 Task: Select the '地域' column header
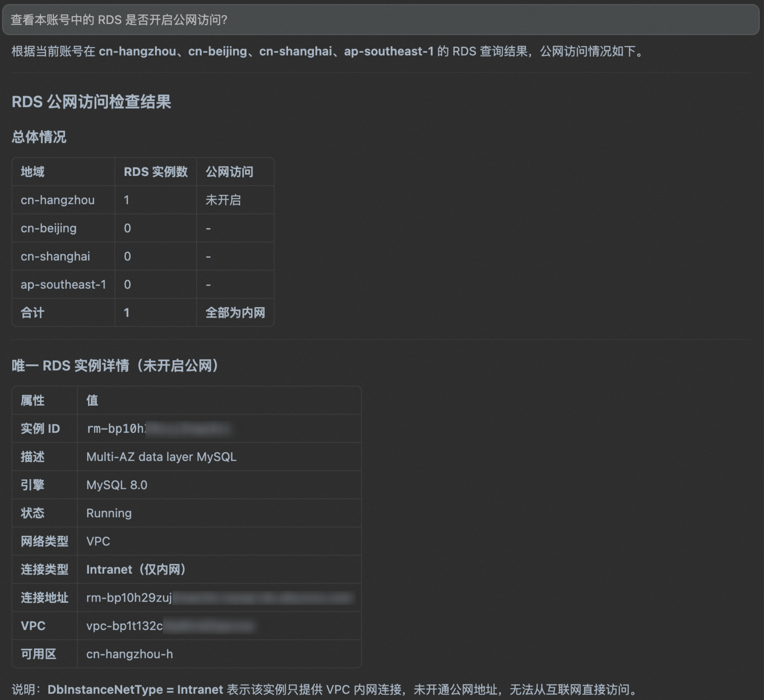[32, 172]
